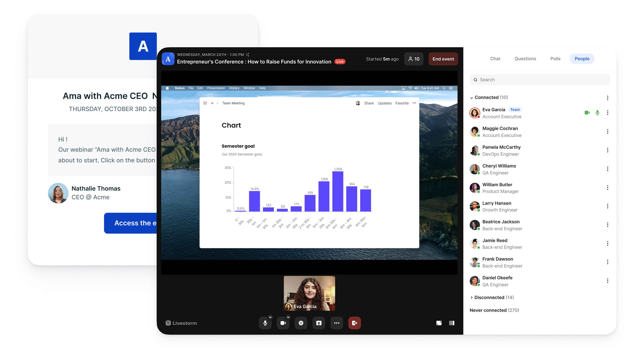Mute the microphone in bottom toolbar
Screen dimensions: 644x357
coord(265,323)
